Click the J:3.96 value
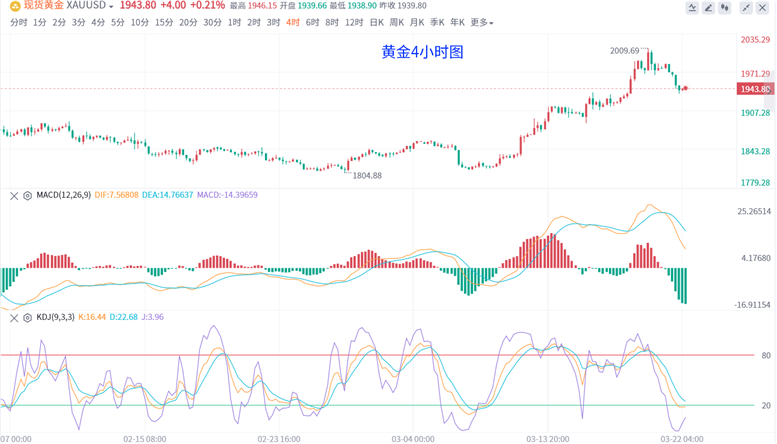This screenshot has width=777, height=444. click(x=153, y=317)
